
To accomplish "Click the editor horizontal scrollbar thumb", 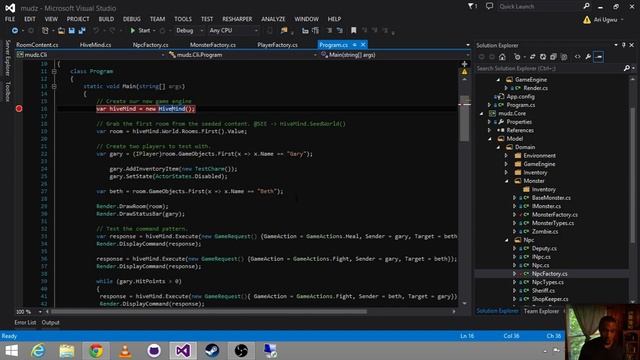I will tap(209, 311).
